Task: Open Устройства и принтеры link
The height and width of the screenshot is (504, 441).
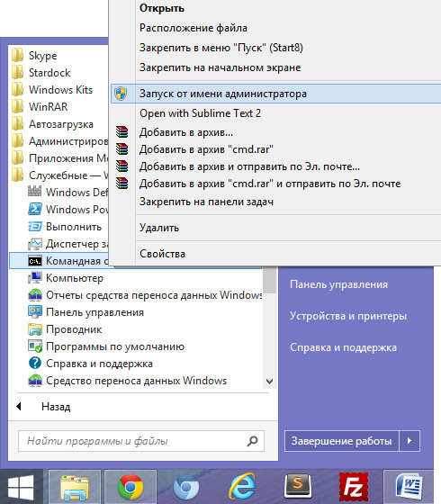Action: 348,316
